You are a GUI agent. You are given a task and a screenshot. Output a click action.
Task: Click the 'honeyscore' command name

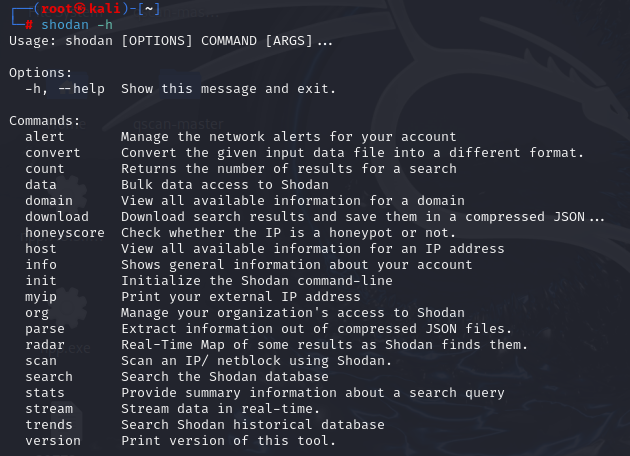coord(65,233)
